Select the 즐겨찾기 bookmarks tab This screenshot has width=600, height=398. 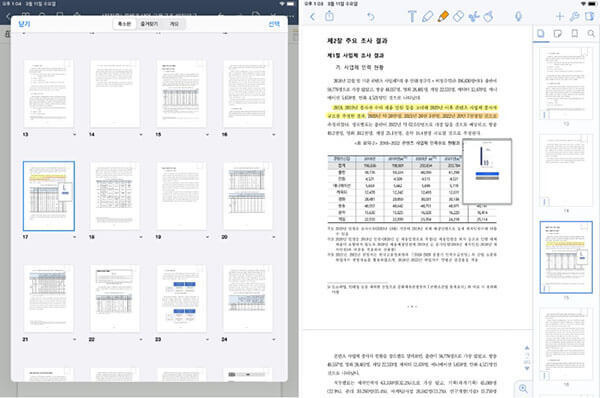click(149, 24)
